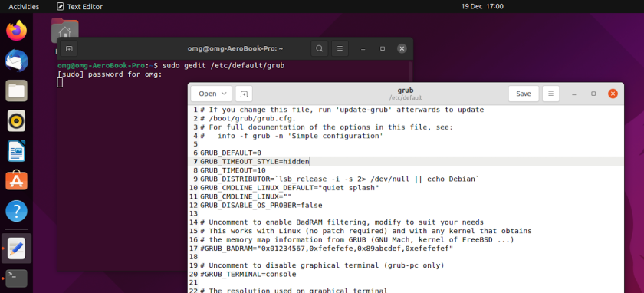Click the 'sudo gedit /etc/default/grub' command

[x=223, y=66]
